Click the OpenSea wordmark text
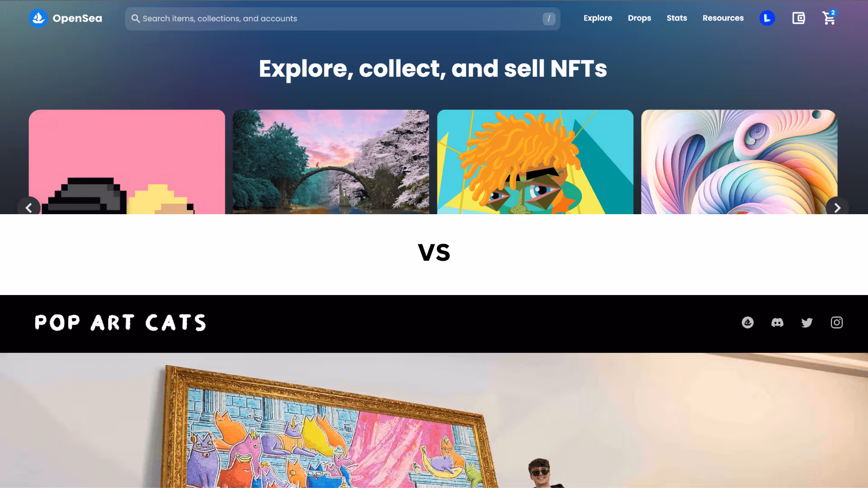 point(77,19)
